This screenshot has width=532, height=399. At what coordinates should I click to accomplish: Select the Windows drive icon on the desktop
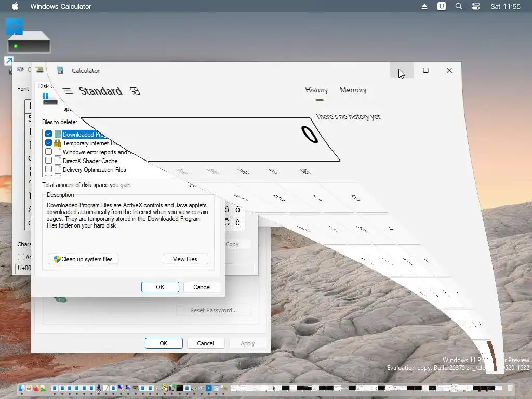pos(29,36)
